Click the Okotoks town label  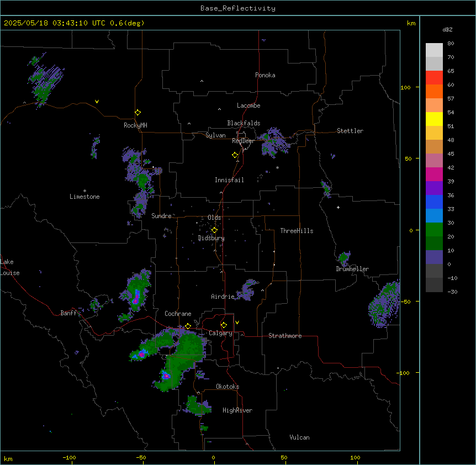coord(228,387)
